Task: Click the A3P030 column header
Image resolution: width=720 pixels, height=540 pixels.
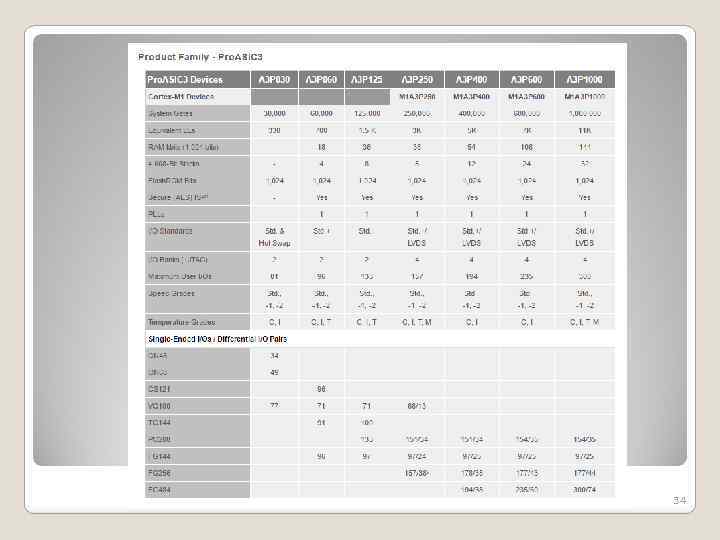Action: click(x=274, y=79)
